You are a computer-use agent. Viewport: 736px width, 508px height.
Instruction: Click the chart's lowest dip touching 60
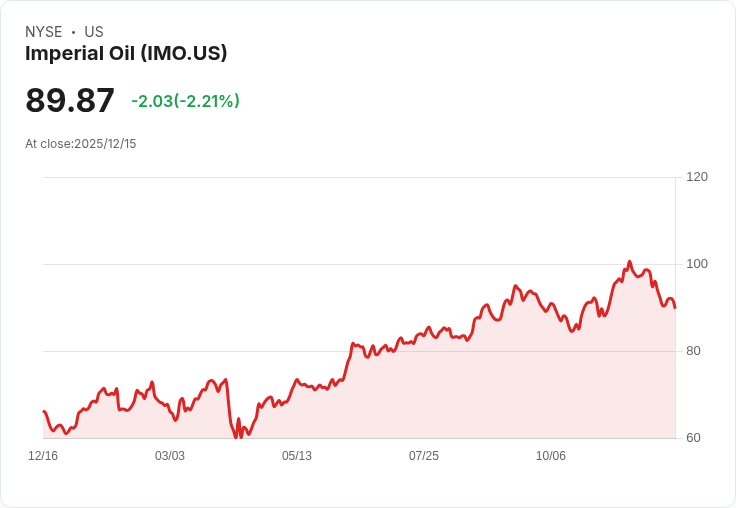click(x=236, y=437)
